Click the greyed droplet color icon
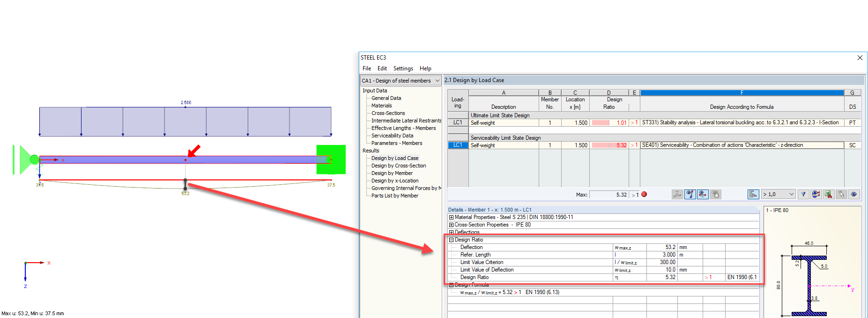The image size is (868, 318). [x=715, y=194]
